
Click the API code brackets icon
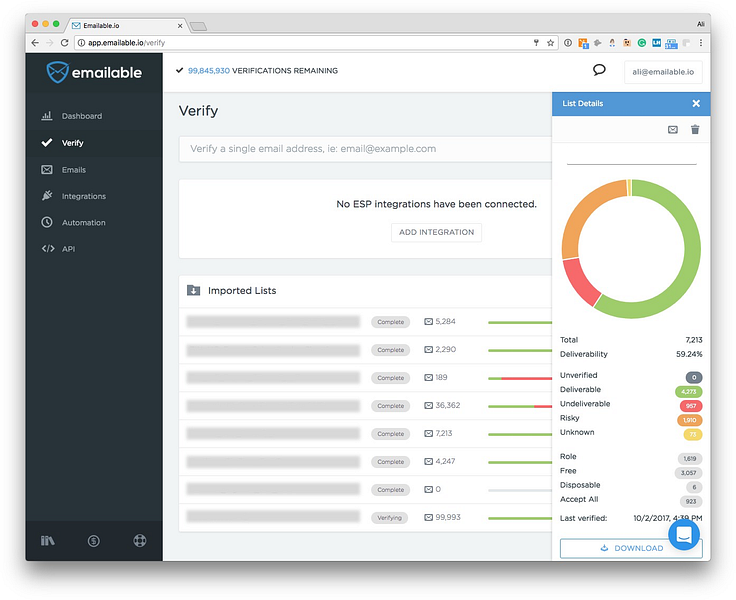(x=48, y=248)
